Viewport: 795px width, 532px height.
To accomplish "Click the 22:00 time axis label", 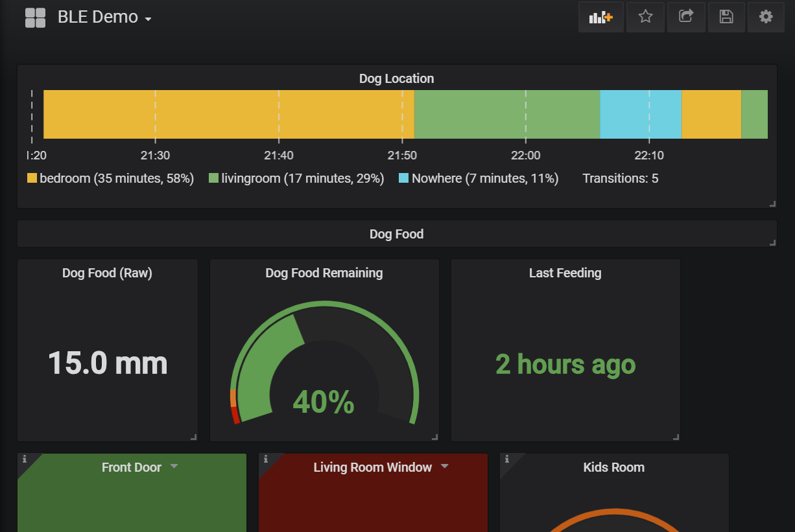I will (526, 156).
